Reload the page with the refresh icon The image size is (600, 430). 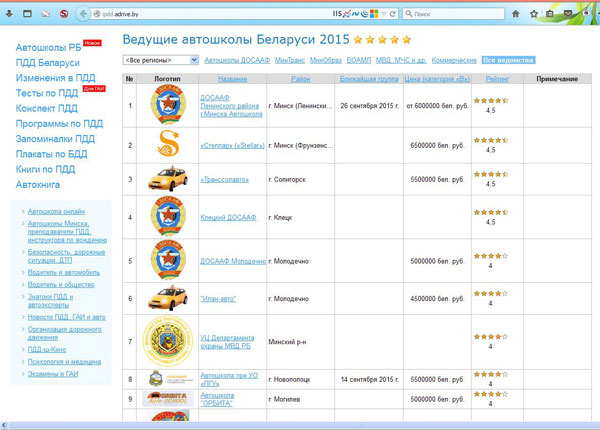393,14
